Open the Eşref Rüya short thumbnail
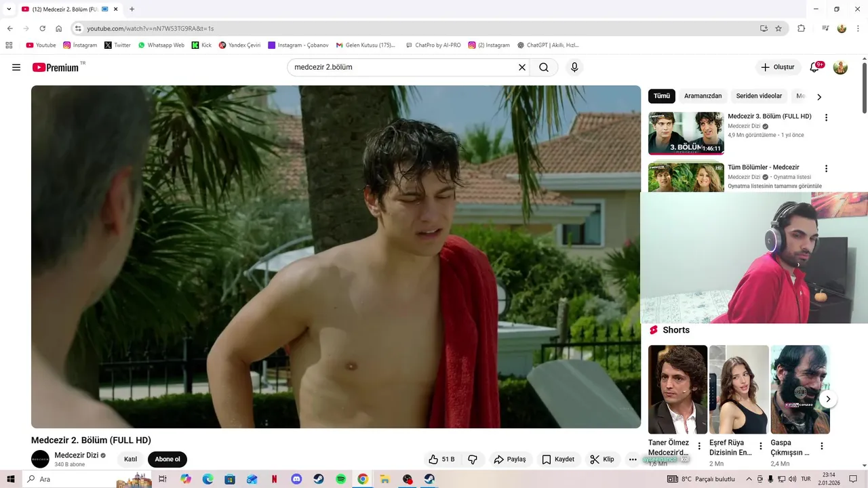The width and height of the screenshot is (868, 488). [x=739, y=390]
